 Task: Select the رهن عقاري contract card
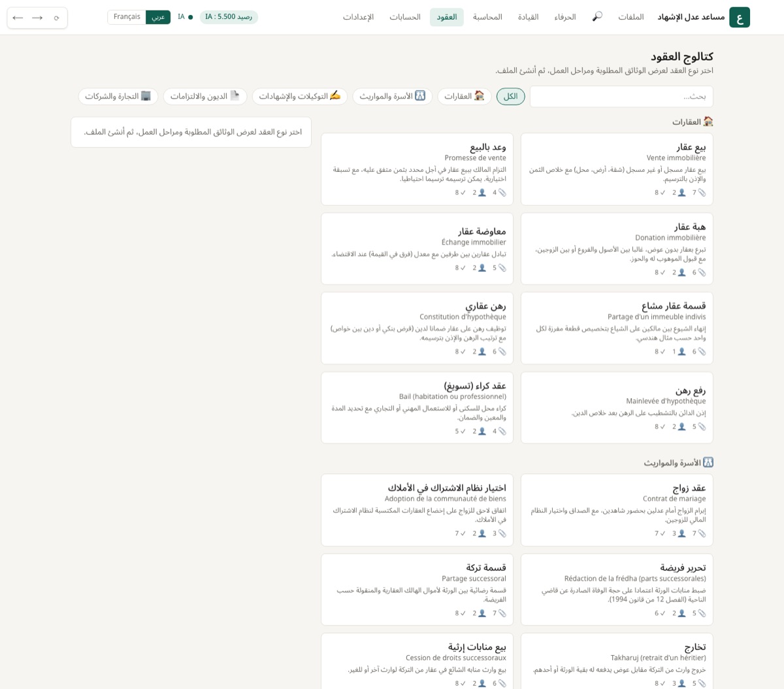pyautogui.click(x=417, y=328)
